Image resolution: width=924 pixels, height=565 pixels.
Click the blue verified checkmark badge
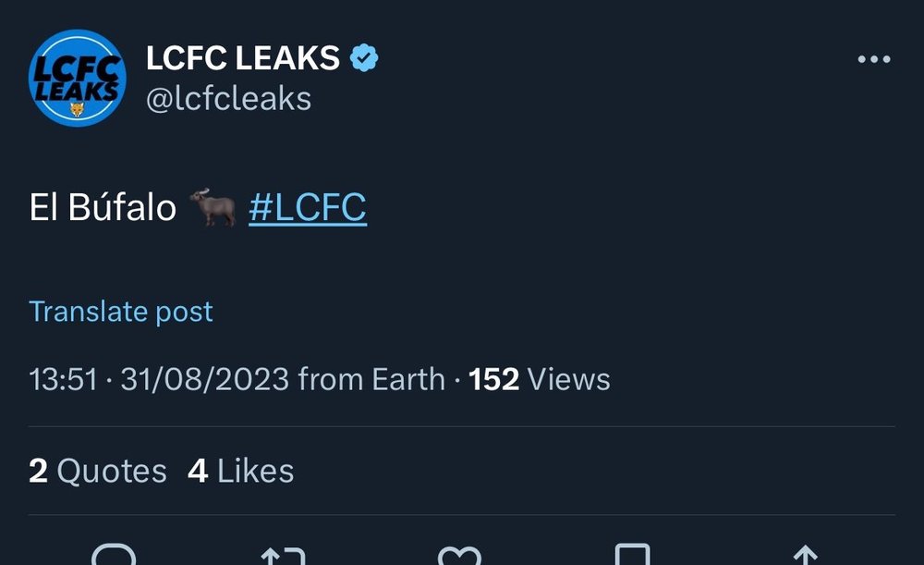point(364,58)
